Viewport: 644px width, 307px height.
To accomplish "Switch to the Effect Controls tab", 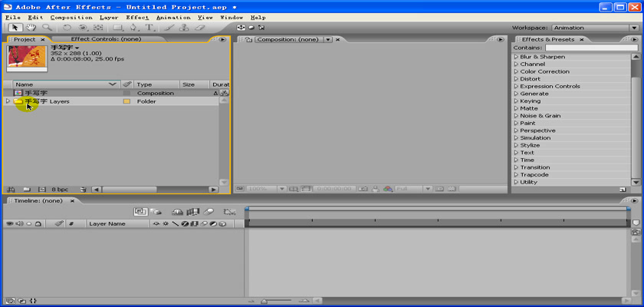I will tap(106, 39).
